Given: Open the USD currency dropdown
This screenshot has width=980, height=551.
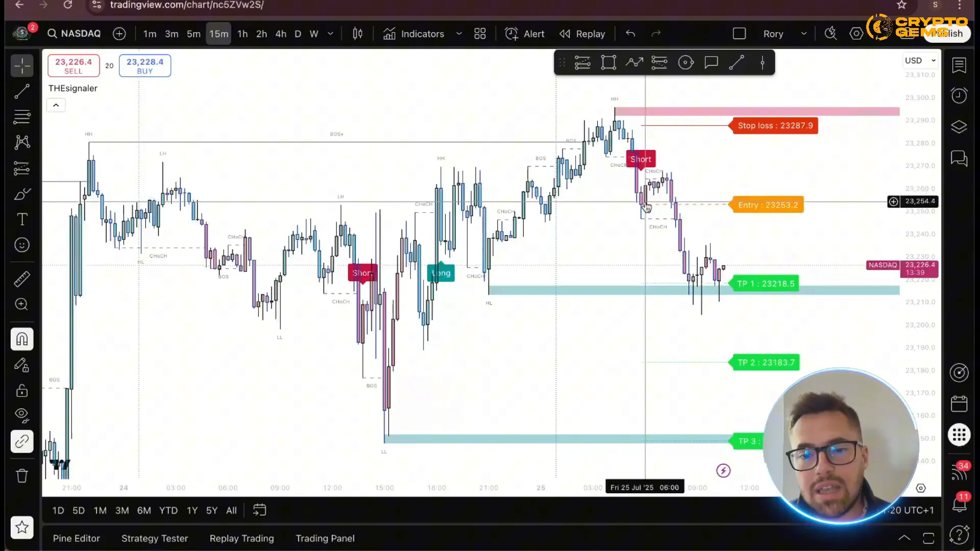Looking at the screenshot, I should pyautogui.click(x=920, y=61).
